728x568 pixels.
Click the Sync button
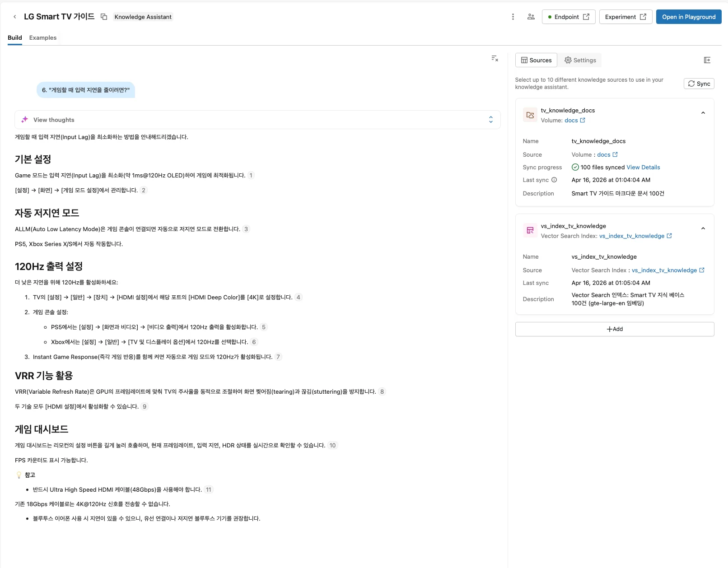699,84
